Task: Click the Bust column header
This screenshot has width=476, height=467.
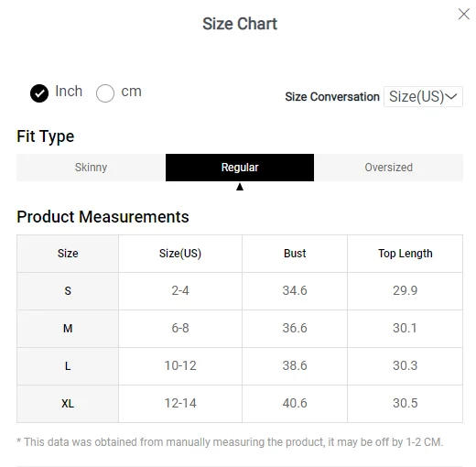Action: point(295,254)
